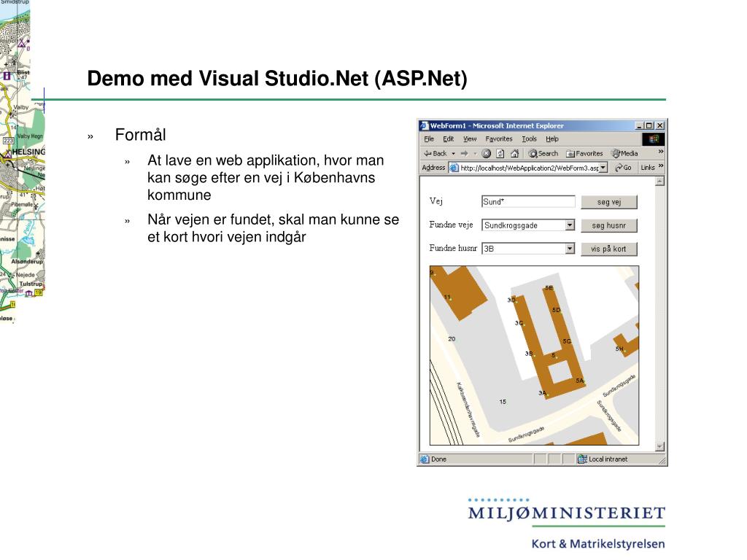The height and width of the screenshot is (560, 747).
Task: Click the Done status page icon
Action: click(x=424, y=459)
